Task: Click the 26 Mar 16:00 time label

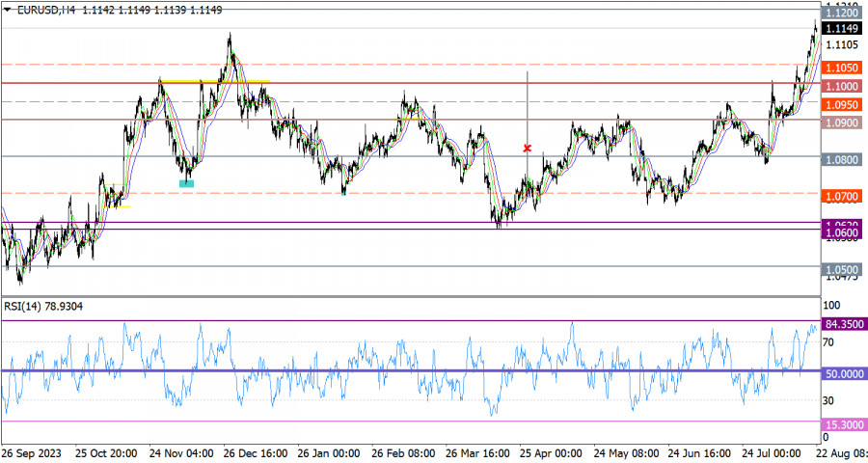Action: click(477, 453)
